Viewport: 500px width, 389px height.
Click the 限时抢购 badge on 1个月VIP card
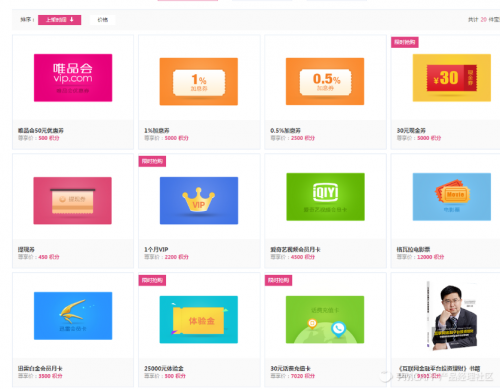[x=152, y=161]
